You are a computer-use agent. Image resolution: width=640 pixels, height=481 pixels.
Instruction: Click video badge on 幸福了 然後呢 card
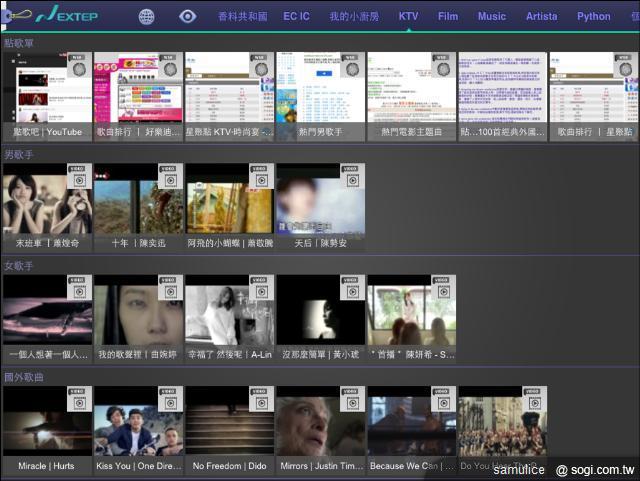pos(261,288)
